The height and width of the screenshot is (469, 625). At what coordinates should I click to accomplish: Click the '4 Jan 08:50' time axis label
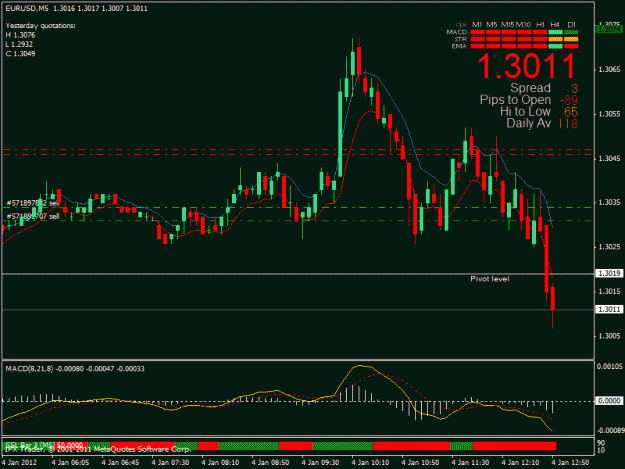pyautogui.click(x=270, y=462)
